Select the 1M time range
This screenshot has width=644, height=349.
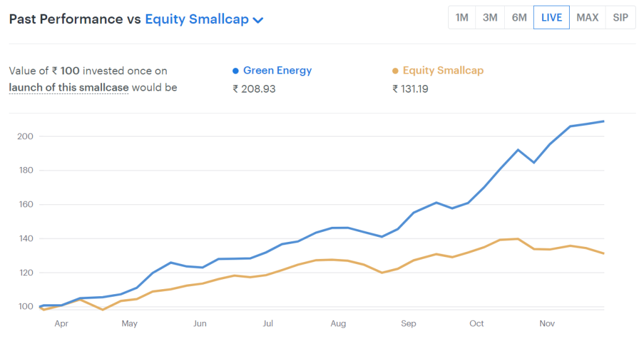[x=462, y=18]
